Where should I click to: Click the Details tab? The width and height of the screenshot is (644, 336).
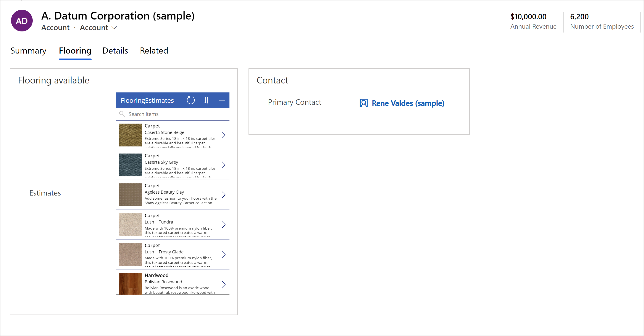(115, 51)
